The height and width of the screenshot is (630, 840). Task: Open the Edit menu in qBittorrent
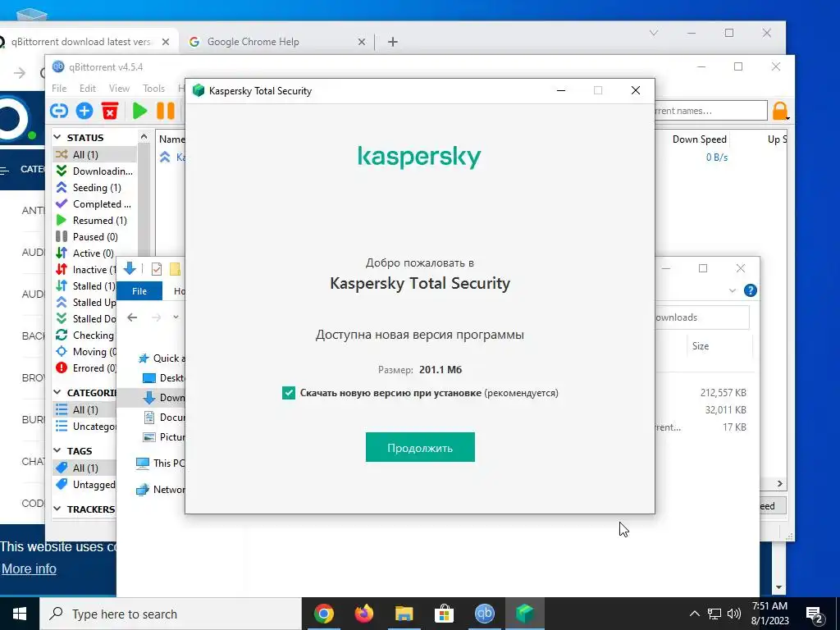point(87,89)
